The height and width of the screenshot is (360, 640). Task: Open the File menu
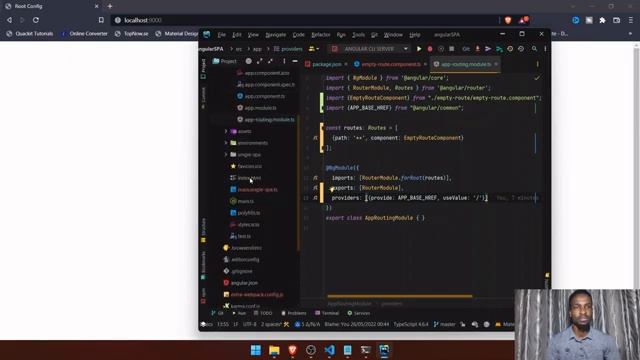tap(222, 35)
